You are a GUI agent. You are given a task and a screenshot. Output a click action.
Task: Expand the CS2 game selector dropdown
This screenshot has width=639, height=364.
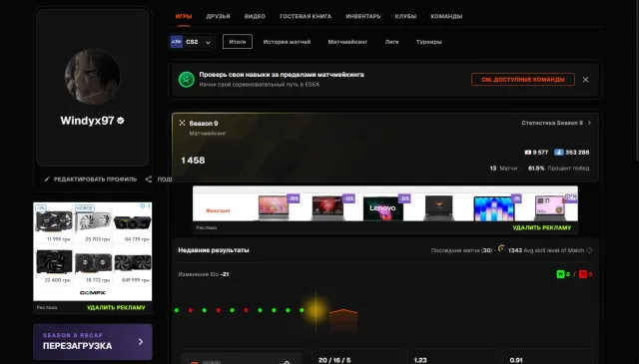click(192, 42)
